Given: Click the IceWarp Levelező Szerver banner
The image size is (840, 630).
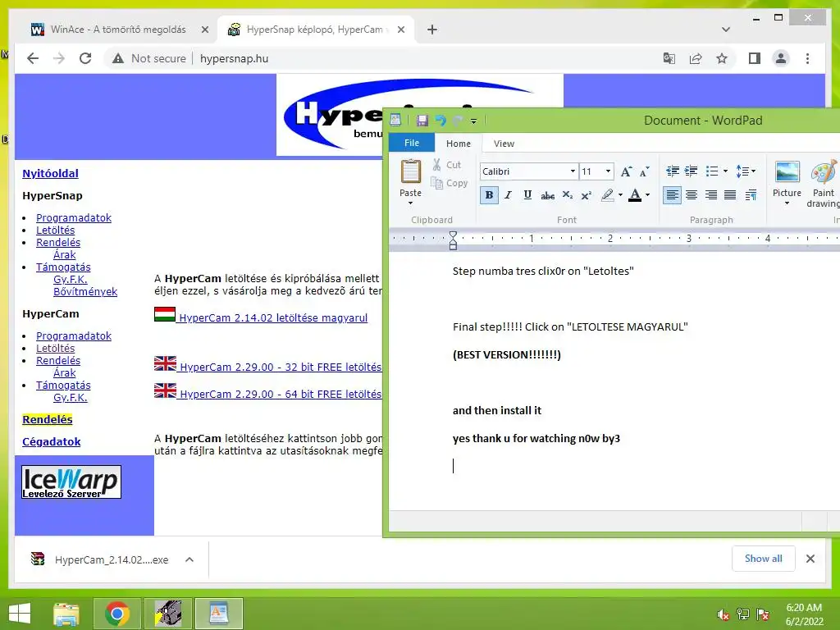Looking at the screenshot, I should pos(71,482).
